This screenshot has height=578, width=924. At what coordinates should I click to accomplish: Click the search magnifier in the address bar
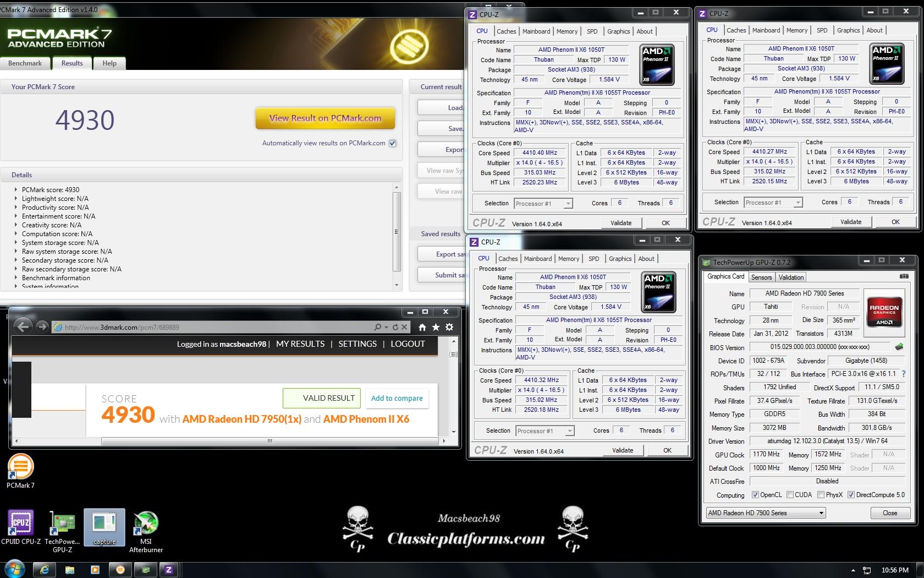(x=377, y=327)
